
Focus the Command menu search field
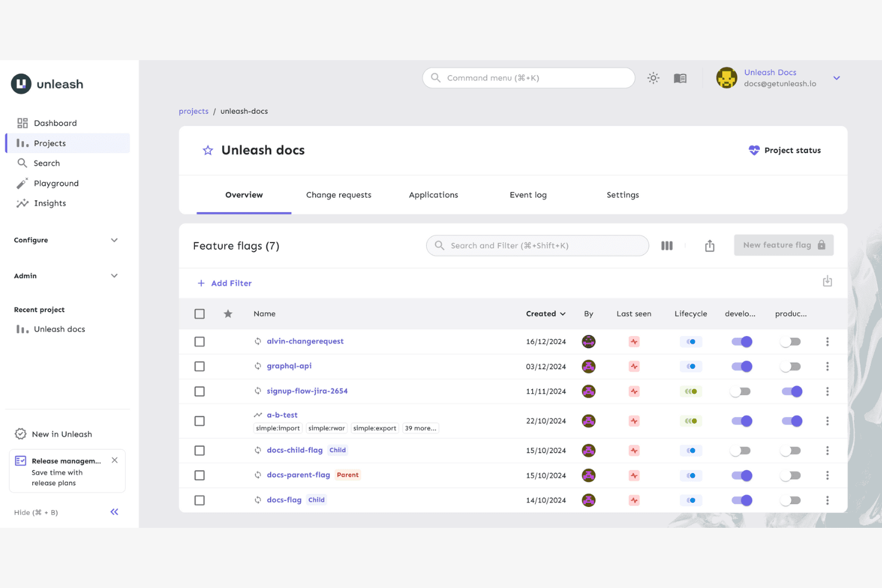pos(529,78)
